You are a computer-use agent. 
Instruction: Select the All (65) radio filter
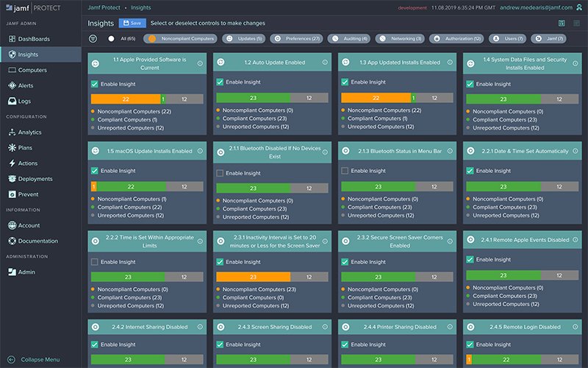point(111,38)
